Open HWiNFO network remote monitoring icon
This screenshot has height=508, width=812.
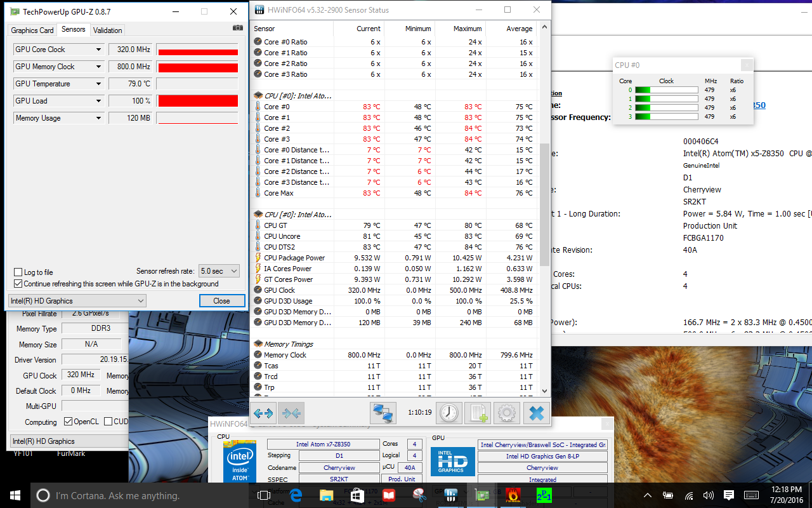(x=383, y=413)
